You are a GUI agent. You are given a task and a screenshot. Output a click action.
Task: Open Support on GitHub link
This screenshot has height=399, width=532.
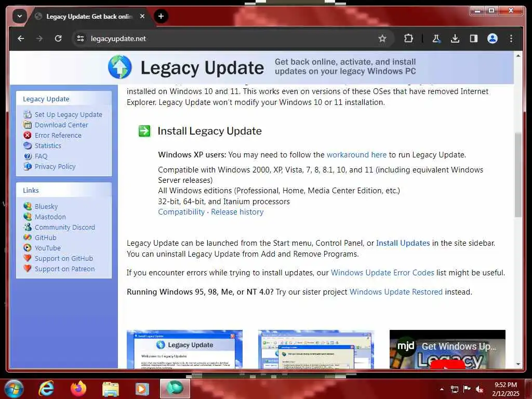click(64, 259)
